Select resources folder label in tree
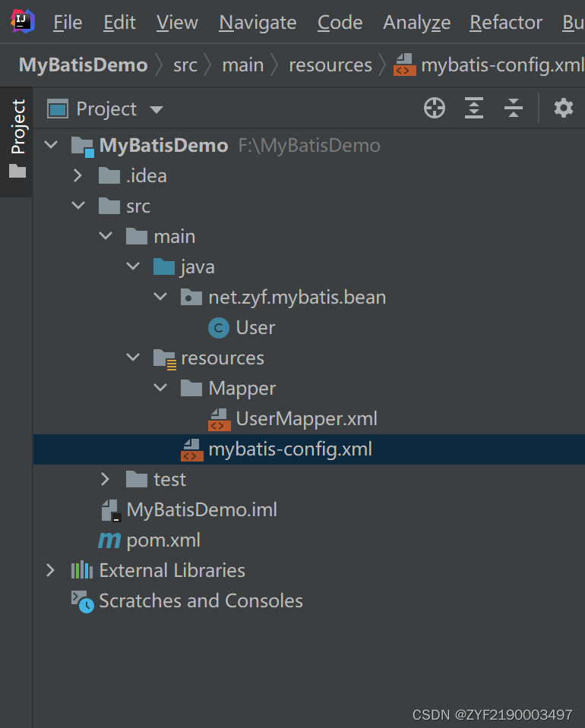This screenshot has width=585, height=728. pos(223,358)
